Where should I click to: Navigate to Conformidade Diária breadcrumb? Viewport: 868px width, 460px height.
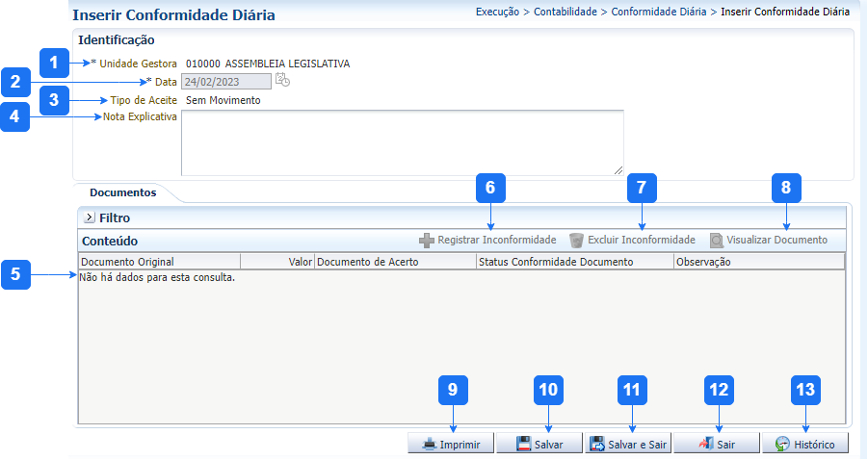(x=659, y=13)
